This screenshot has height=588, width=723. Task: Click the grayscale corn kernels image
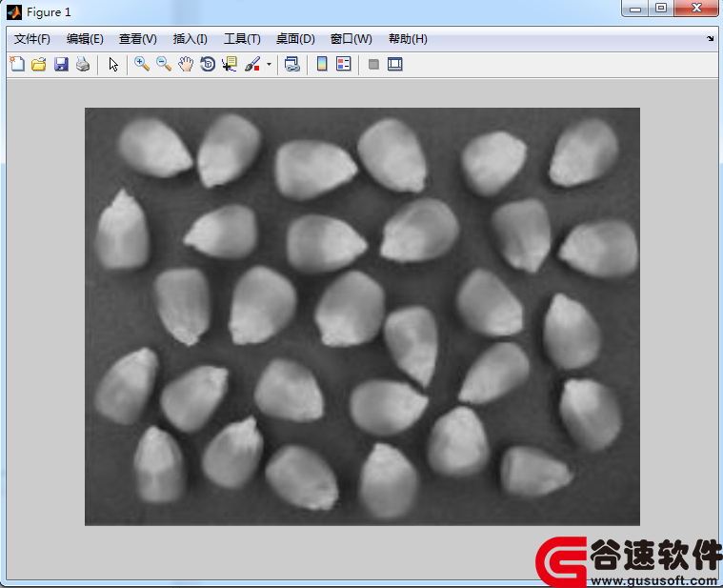362,316
